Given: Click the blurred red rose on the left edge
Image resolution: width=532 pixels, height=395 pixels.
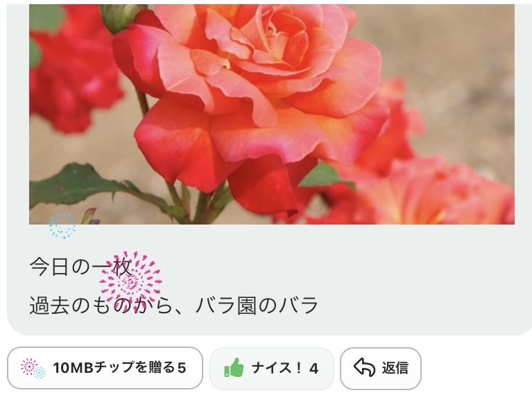Looking at the screenshot, I should (x=73, y=68).
